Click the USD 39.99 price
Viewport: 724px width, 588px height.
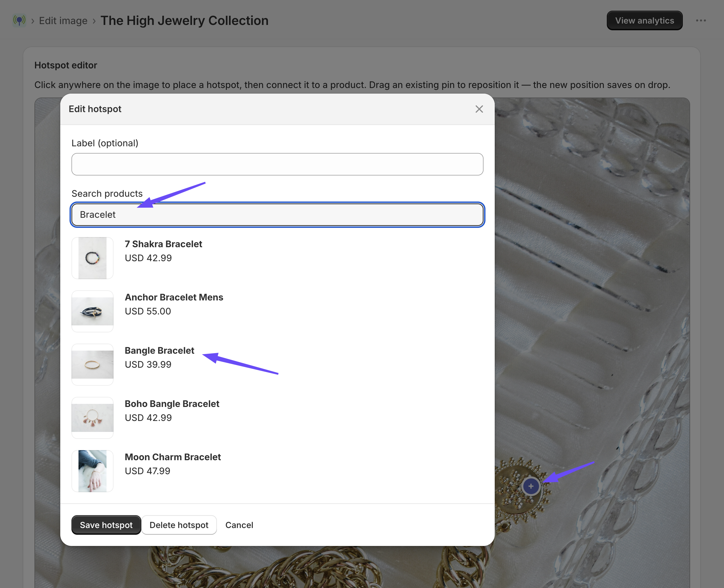[x=148, y=364]
